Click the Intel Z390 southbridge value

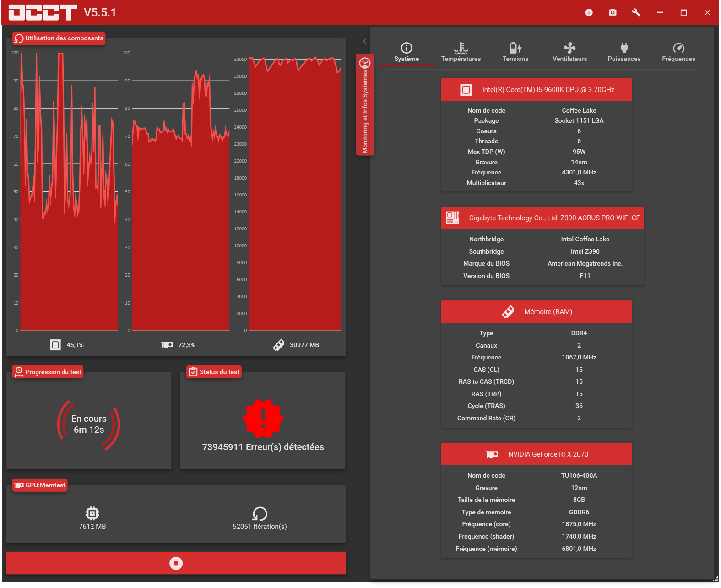585,251
